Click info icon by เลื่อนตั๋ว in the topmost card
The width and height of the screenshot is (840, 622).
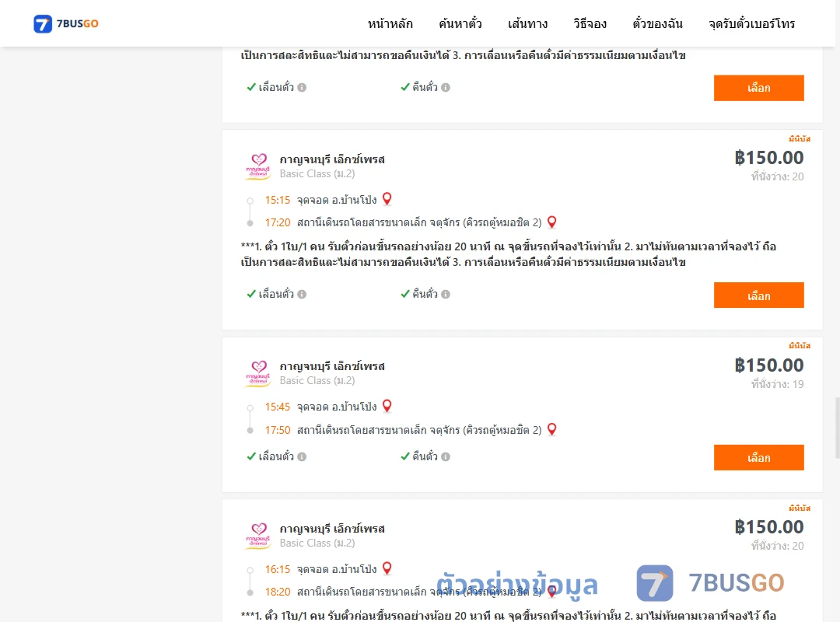point(302,87)
